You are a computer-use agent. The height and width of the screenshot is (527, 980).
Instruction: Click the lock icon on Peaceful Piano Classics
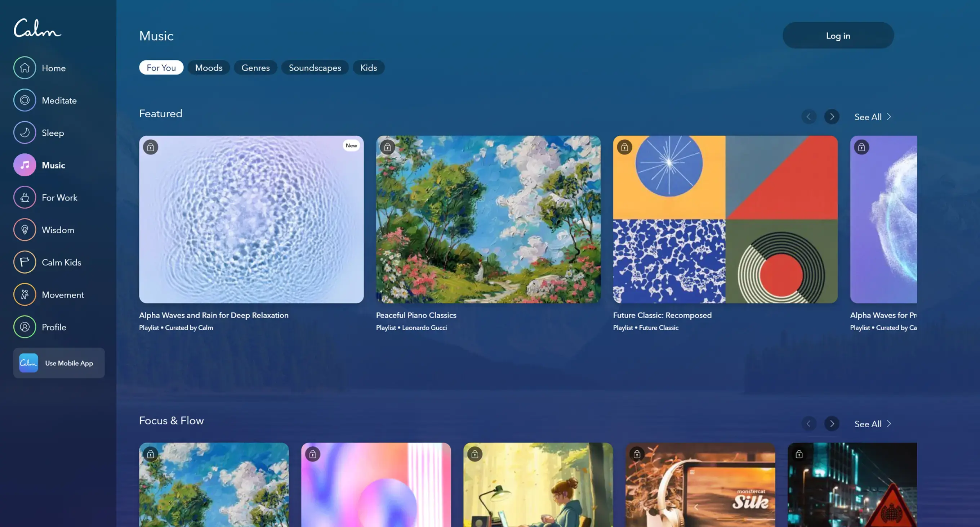[387, 147]
